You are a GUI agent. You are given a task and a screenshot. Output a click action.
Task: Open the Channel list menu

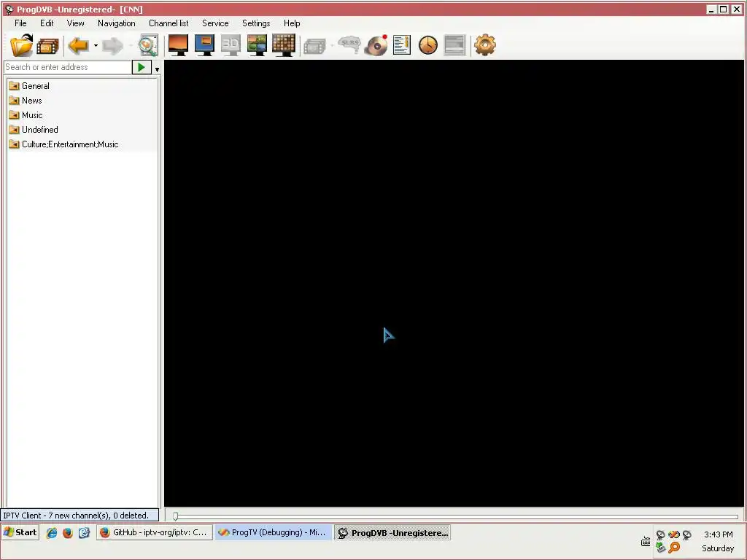click(169, 23)
